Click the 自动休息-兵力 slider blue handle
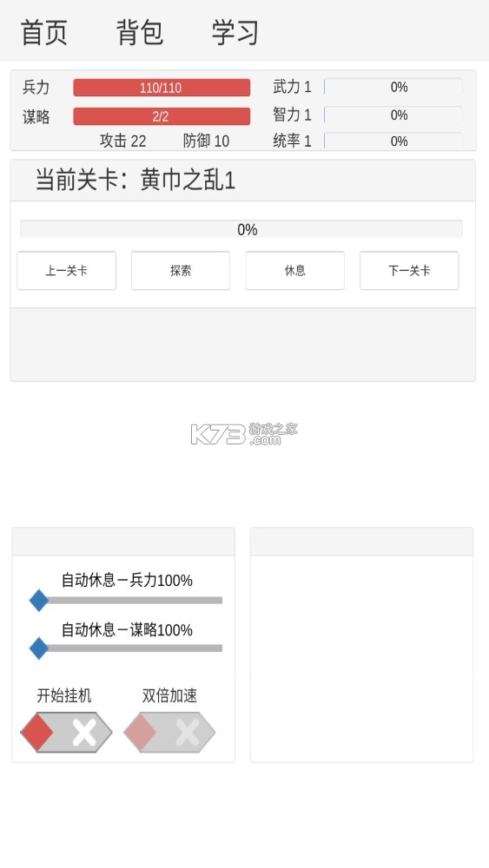The width and height of the screenshot is (489, 868). (x=39, y=600)
